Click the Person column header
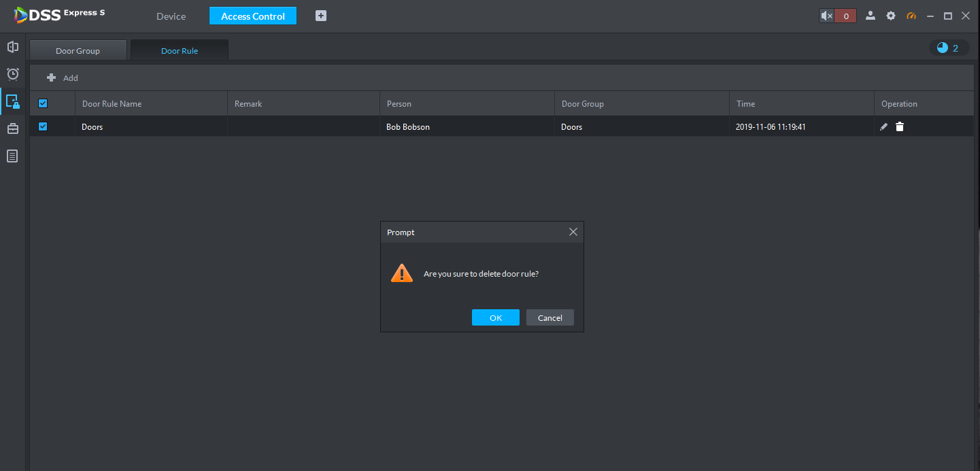Image resolution: width=980 pixels, height=471 pixels. pos(467,104)
